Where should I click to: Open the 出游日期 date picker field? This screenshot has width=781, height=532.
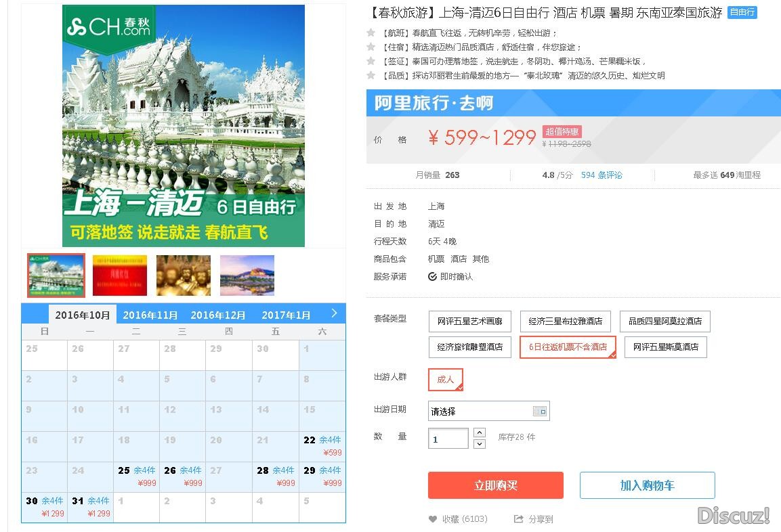(488, 411)
